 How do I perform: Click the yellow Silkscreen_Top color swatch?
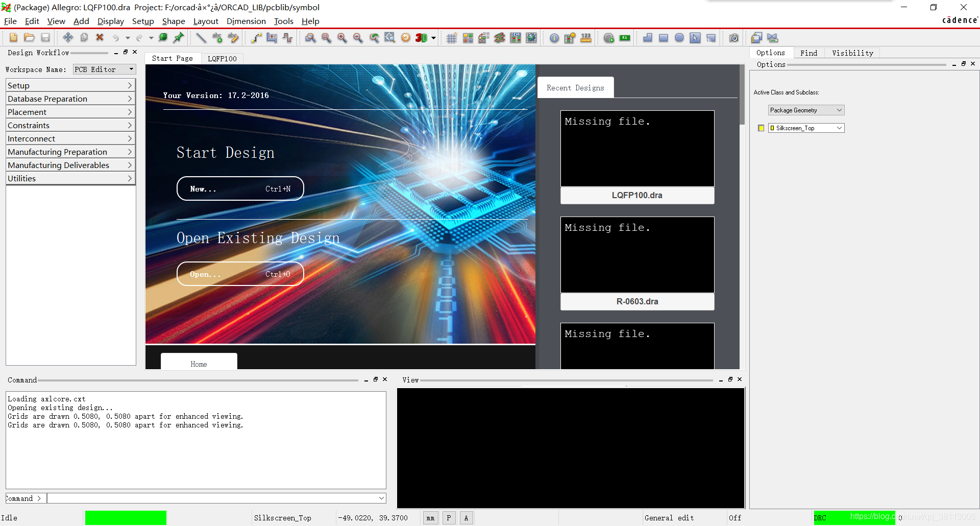click(761, 128)
